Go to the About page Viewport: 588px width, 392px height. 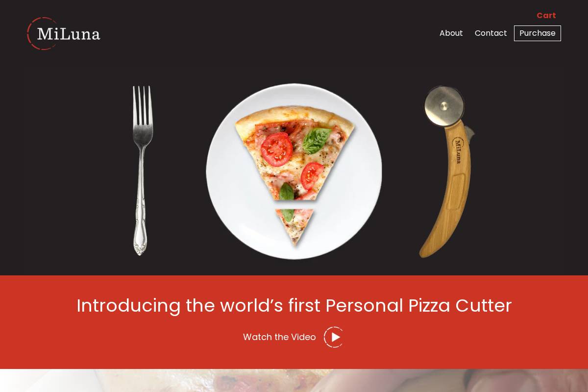pyautogui.click(x=451, y=33)
